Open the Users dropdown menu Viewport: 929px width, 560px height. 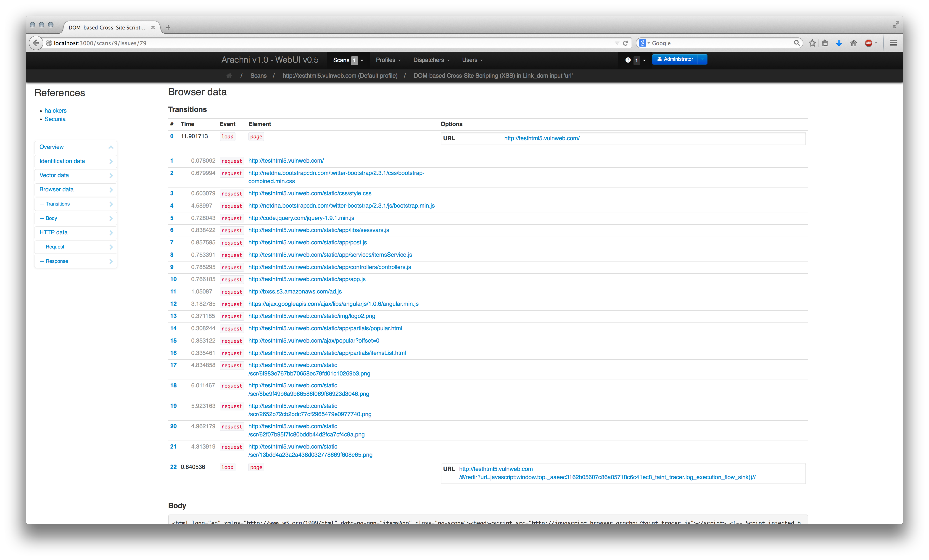472,60
